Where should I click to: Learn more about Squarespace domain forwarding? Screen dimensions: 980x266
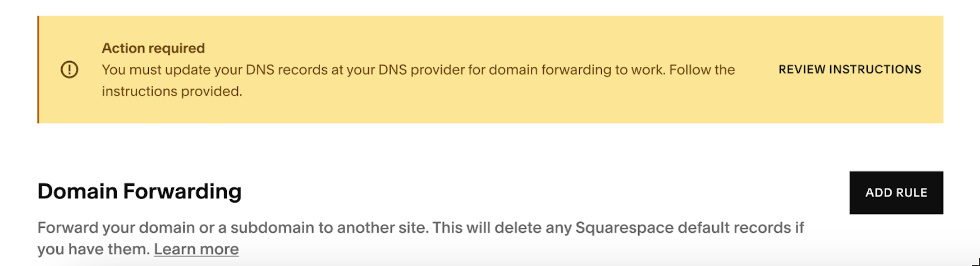tap(196, 249)
